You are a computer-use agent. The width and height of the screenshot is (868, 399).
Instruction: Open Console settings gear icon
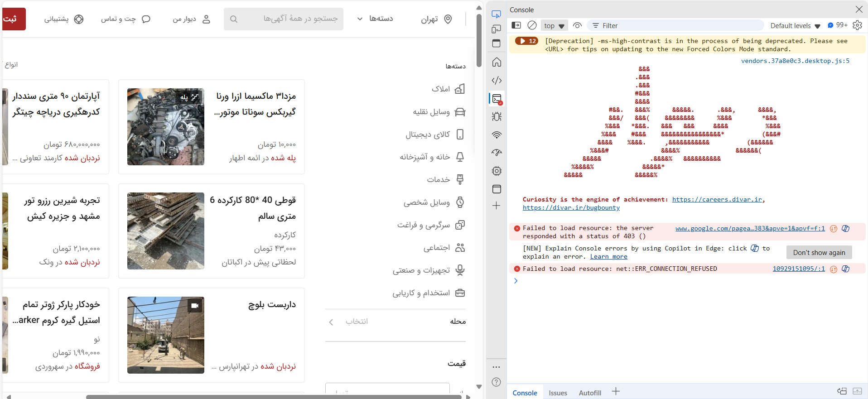pos(857,25)
